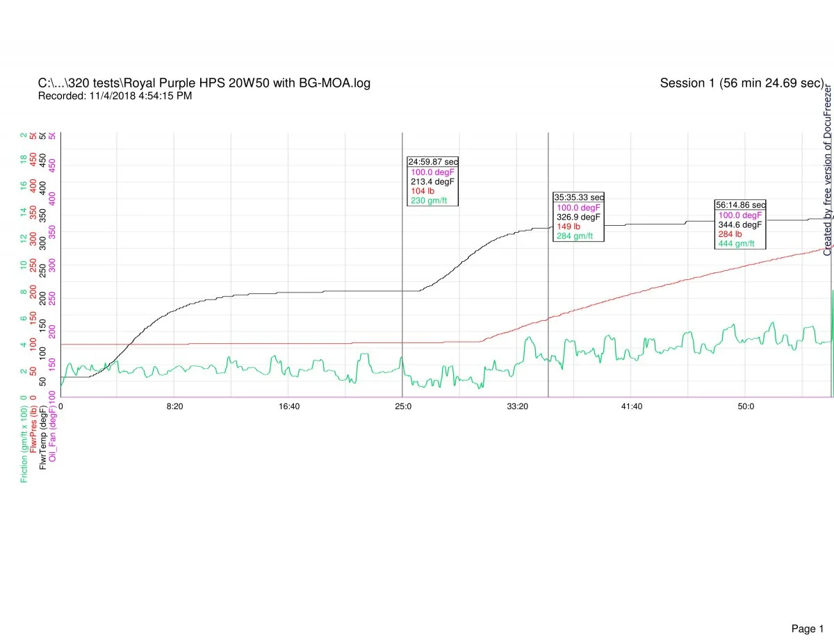
Task: Select the 35:35.33 sec marker header
Action: click(579, 197)
